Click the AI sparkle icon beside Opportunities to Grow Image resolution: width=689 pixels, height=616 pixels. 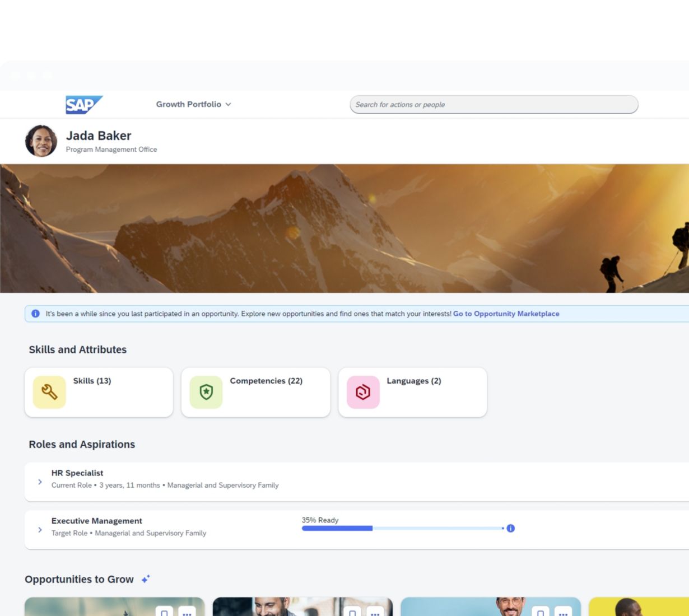click(146, 579)
